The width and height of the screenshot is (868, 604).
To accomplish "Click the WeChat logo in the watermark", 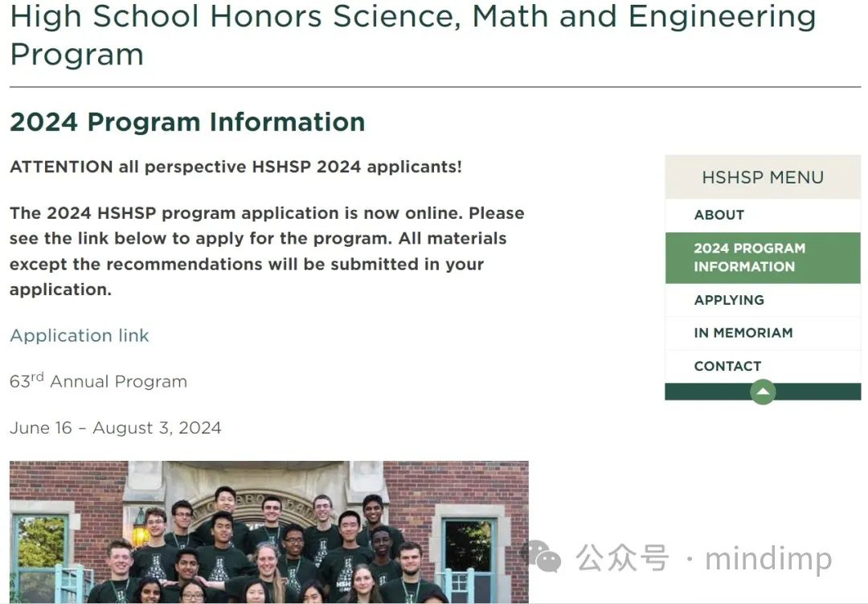I will (x=541, y=555).
